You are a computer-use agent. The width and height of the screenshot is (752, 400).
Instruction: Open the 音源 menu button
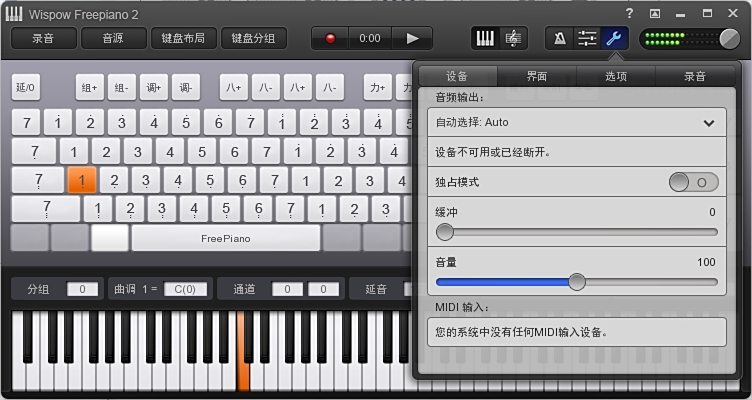(x=114, y=38)
